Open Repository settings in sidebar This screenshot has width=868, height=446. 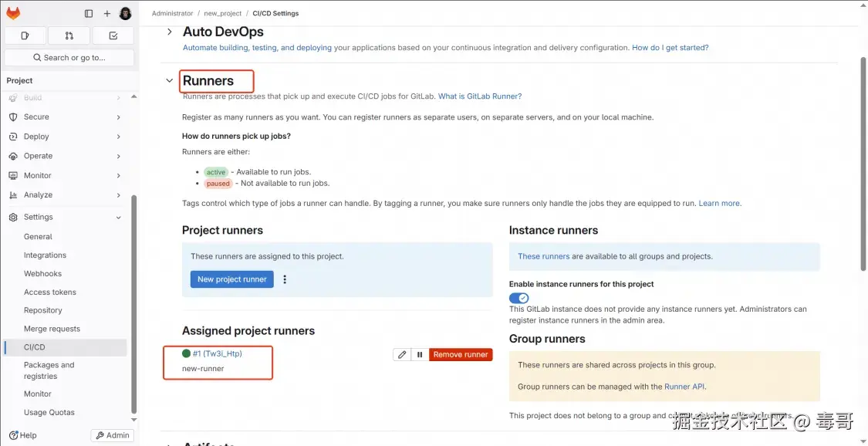43,310
